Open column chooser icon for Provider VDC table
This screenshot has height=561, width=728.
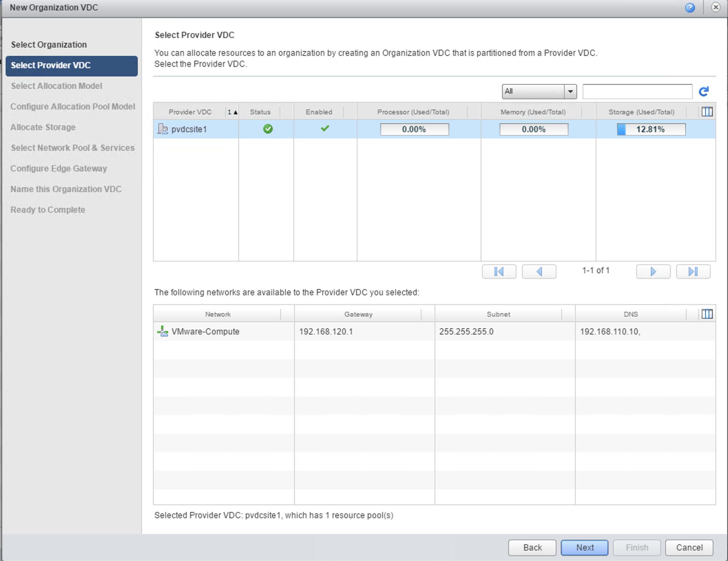(x=707, y=112)
